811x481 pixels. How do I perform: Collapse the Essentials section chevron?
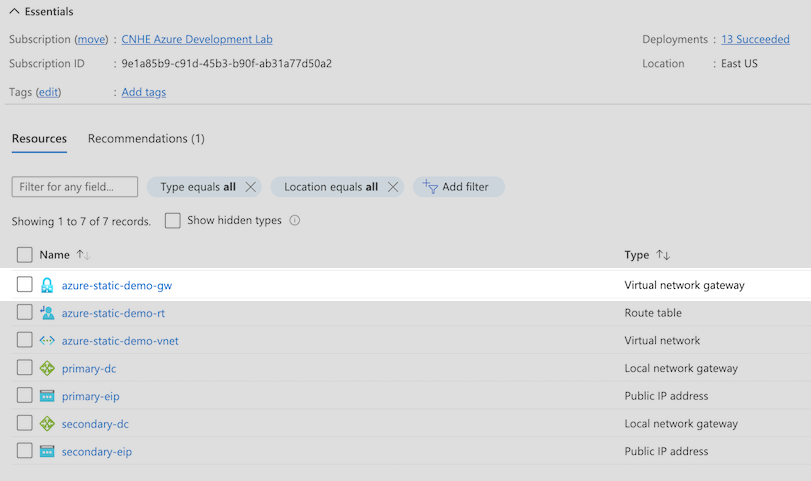click(14, 11)
